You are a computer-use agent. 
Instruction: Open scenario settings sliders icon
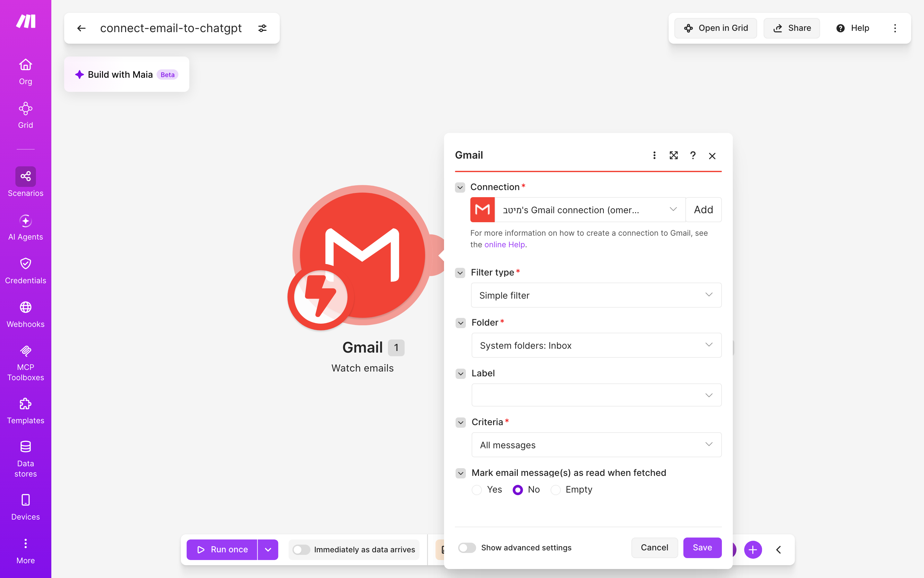[x=262, y=28]
